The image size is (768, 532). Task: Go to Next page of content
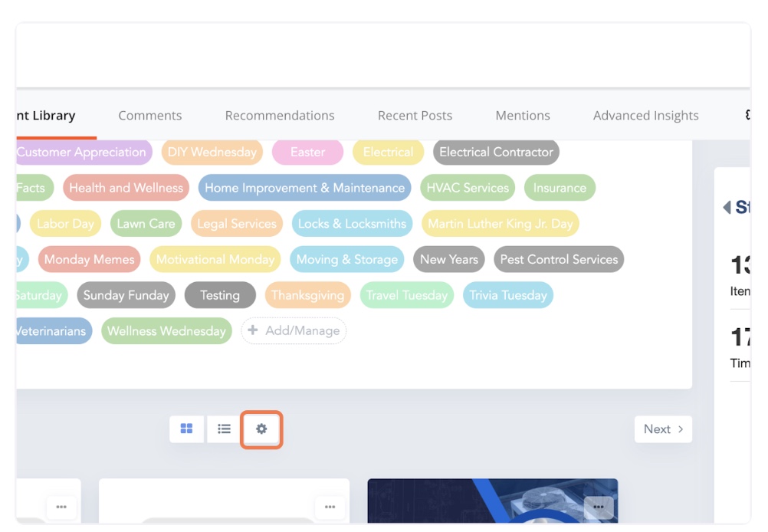pos(663,429)
